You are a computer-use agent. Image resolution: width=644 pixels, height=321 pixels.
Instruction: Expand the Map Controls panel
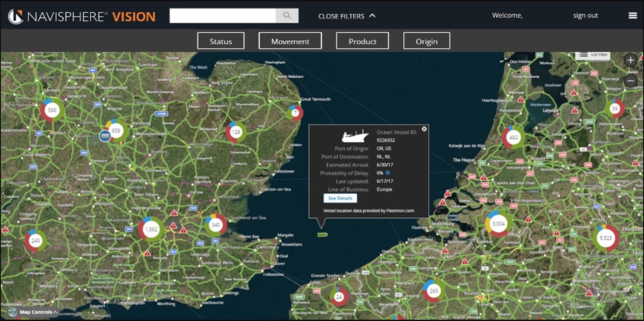point(34,313)
